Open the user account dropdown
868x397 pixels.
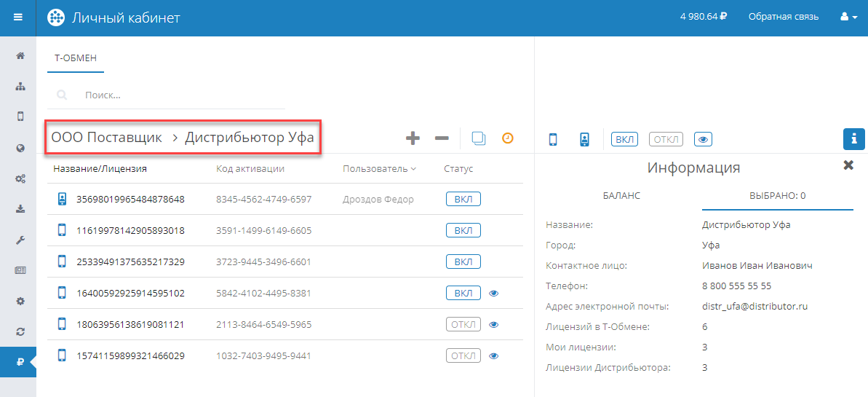tap(848, 17)
